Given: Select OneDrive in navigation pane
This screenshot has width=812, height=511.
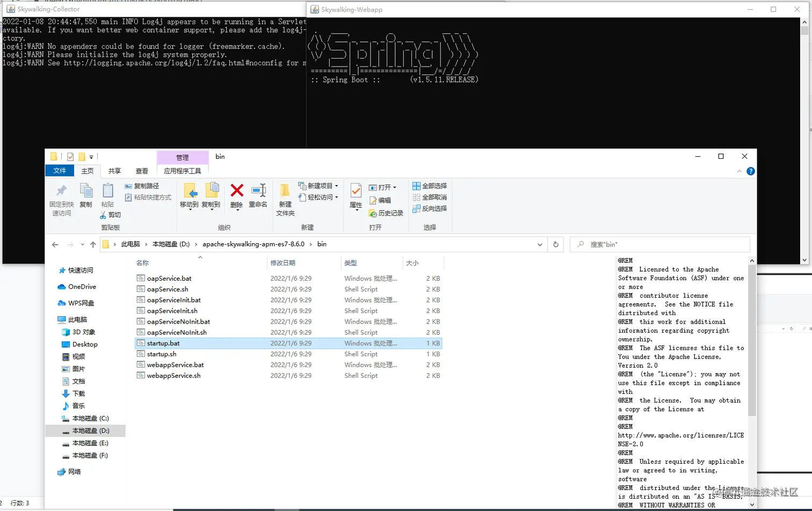Looking at the screenshot, I should point(77,287).
